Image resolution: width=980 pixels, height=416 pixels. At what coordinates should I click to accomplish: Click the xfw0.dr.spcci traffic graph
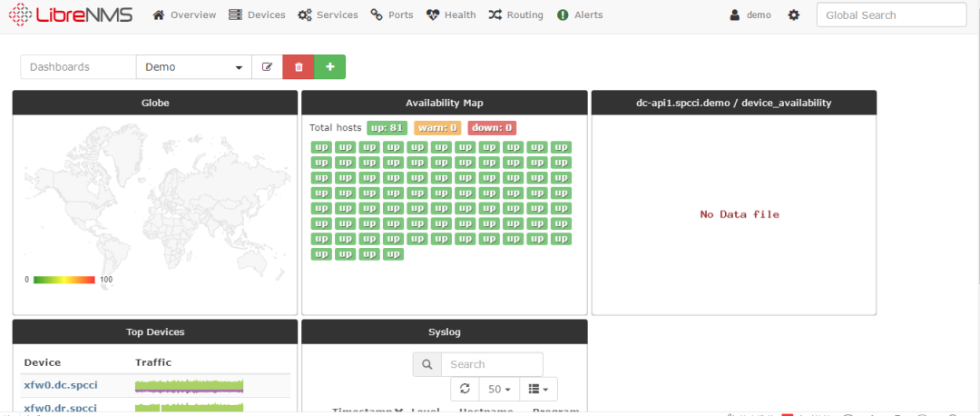point(190,407)
